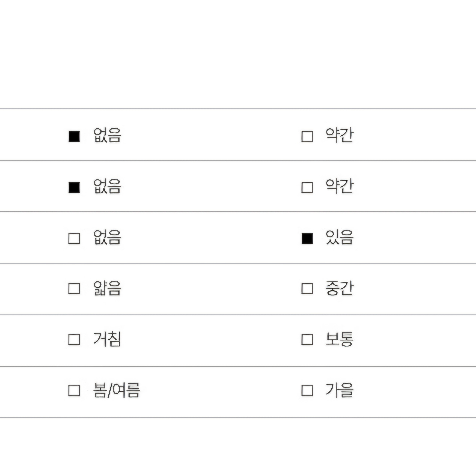Tick the 가을 checkbox
The width and height of the screenshot is (476, 476).
tap(307, 390)
